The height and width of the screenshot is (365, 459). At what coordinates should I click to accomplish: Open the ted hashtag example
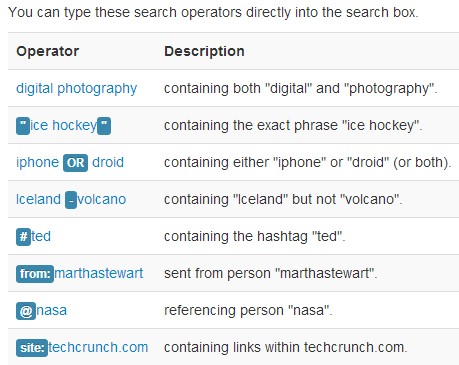click(x=41, y=236)
